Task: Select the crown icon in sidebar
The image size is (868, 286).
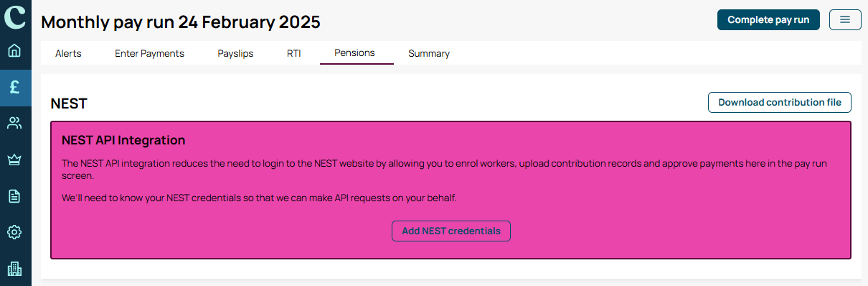Action: click(15, 160)
